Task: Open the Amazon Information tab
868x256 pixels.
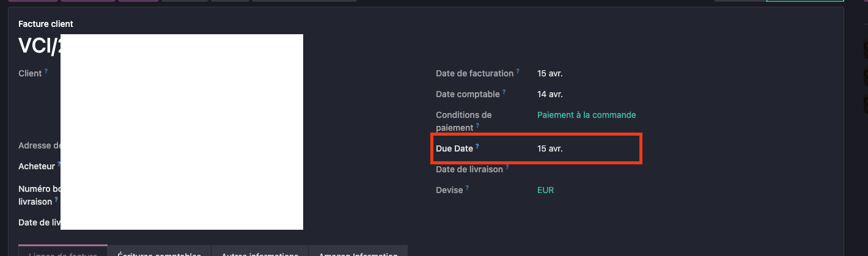Action: click(358, 251)
